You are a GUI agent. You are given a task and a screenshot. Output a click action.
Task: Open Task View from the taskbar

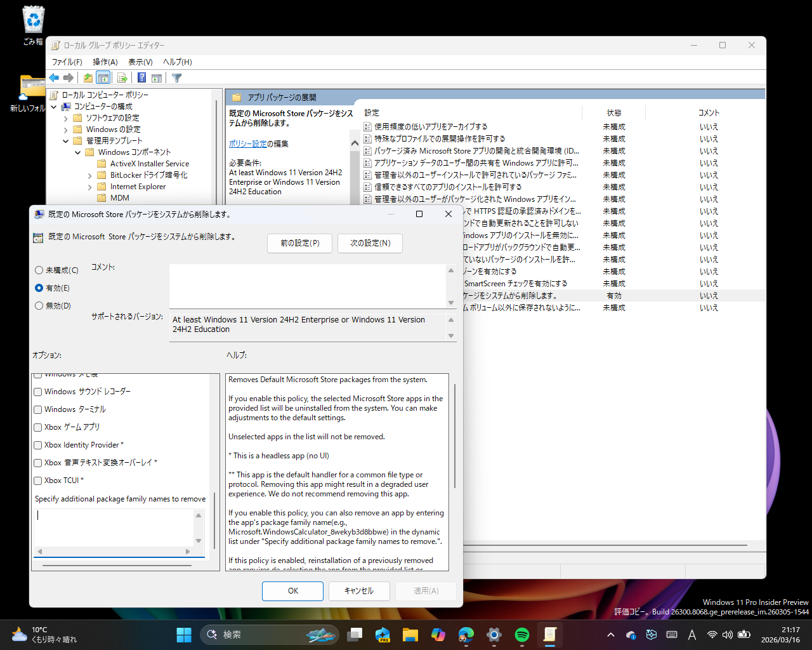coord(355,635)
